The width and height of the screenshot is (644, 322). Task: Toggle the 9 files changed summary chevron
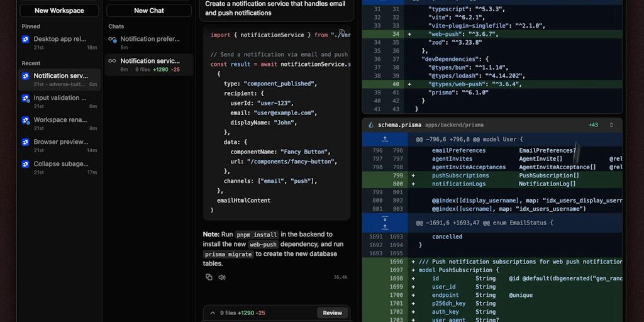[x=213, y=313]
